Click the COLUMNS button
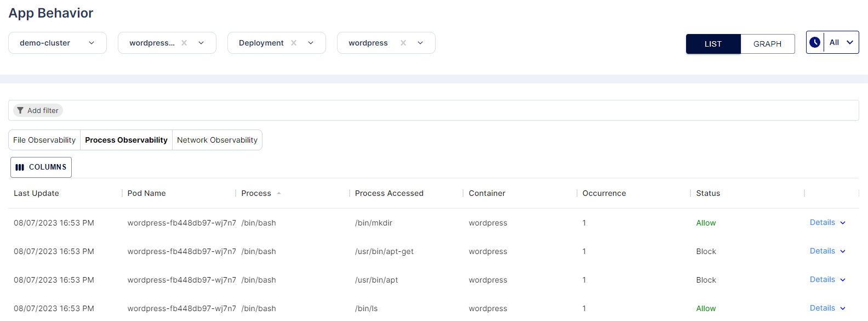The height and width of the screenshot is (321, 868). 41,167
